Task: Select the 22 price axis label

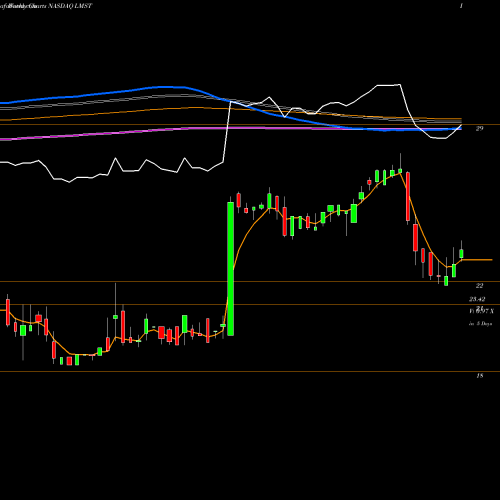Action: [479, 286]
